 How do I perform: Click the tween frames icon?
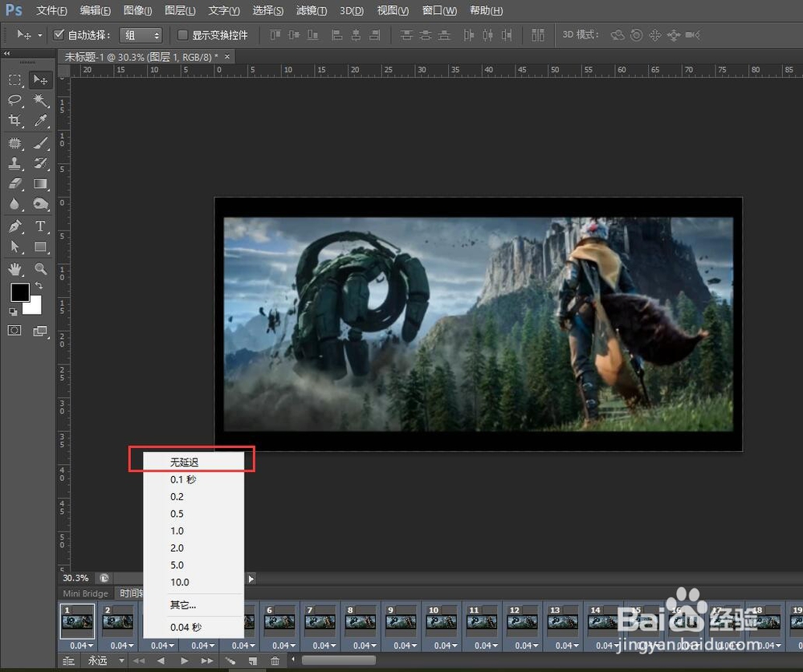pos(230,661)
